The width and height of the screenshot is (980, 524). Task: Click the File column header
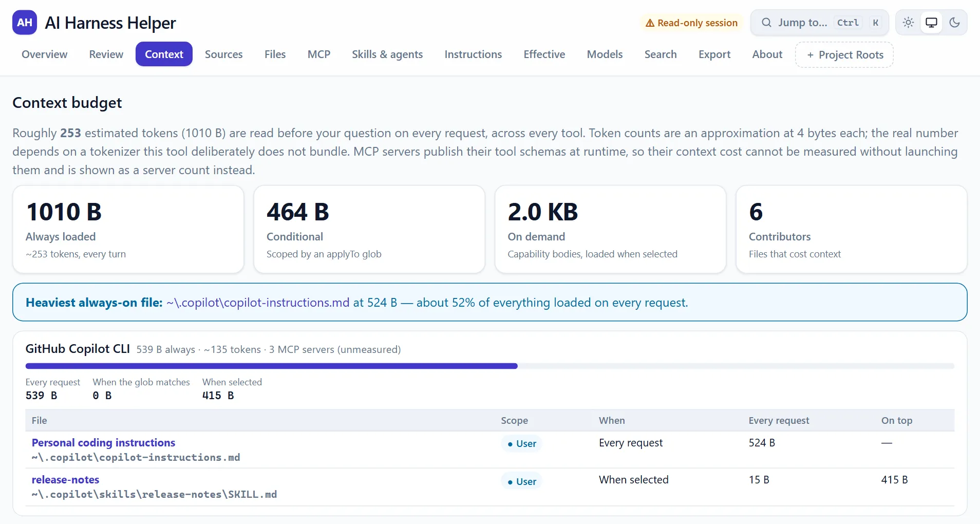tap(39, 420)
